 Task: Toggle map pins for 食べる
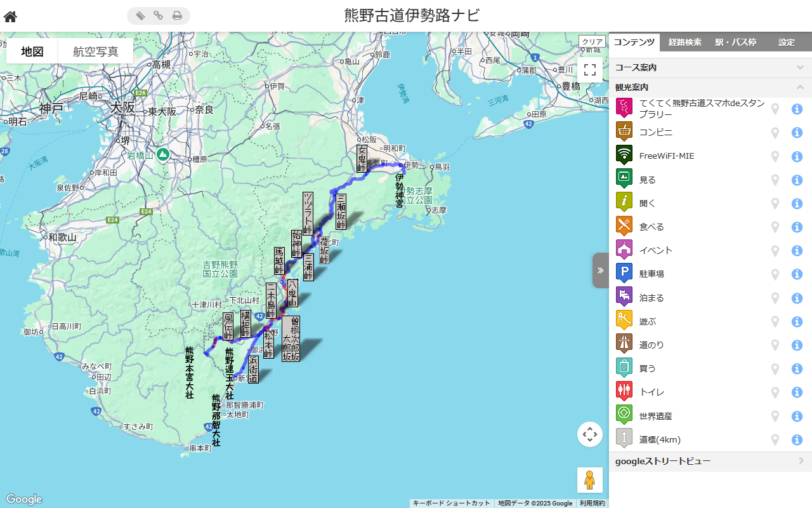(x=775, y=227)
